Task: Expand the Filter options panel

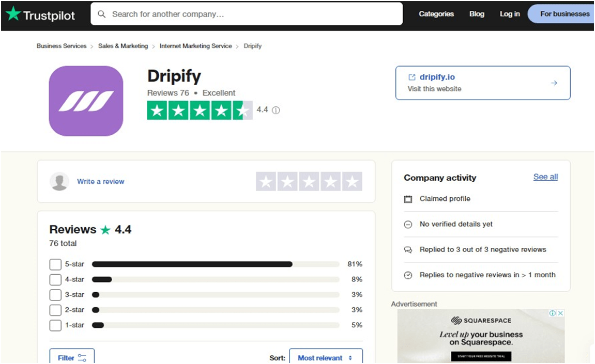Action: point(71,357)
